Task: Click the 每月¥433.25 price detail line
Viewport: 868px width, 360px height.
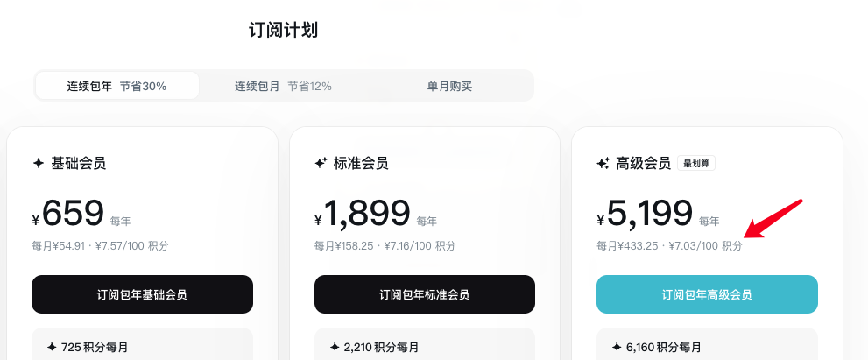Action: pos(668,246)
